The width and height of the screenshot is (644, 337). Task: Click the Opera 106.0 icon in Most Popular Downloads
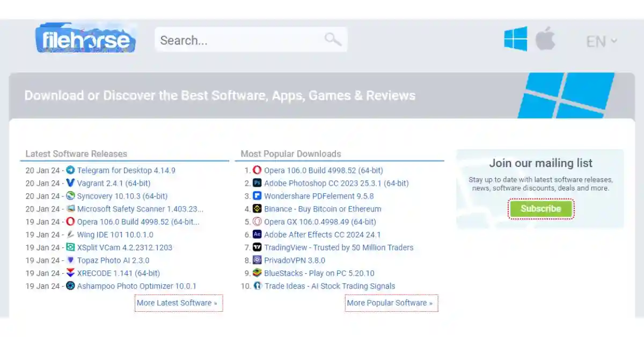click(257, 170)
